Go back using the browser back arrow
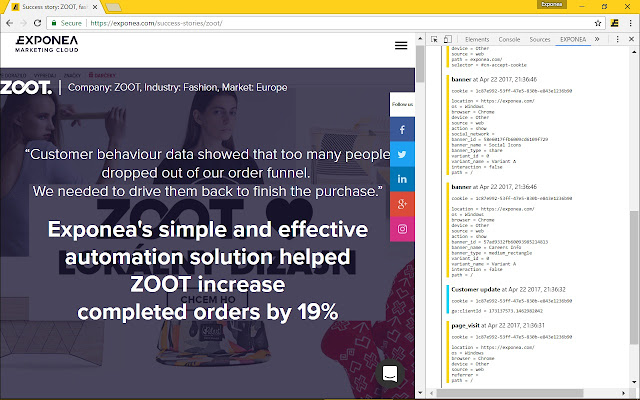The height and width of the screenshot is (400, 640). click(x=9, y=23)
